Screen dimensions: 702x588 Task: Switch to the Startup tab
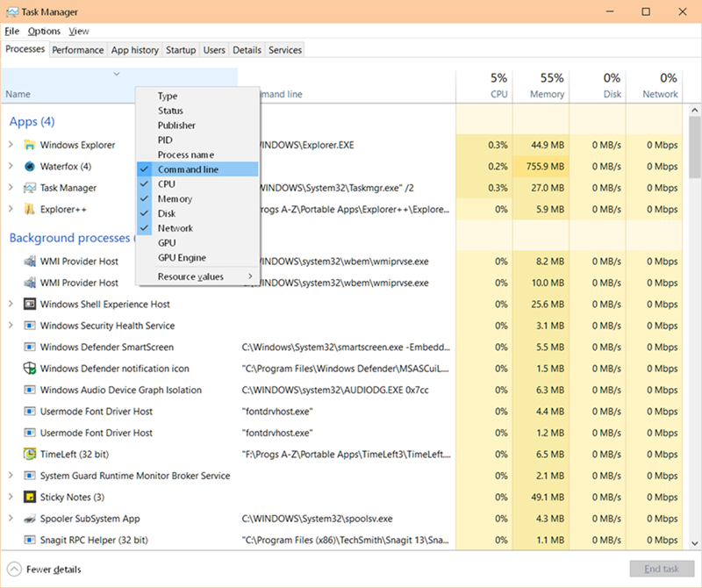click(181, 50)
